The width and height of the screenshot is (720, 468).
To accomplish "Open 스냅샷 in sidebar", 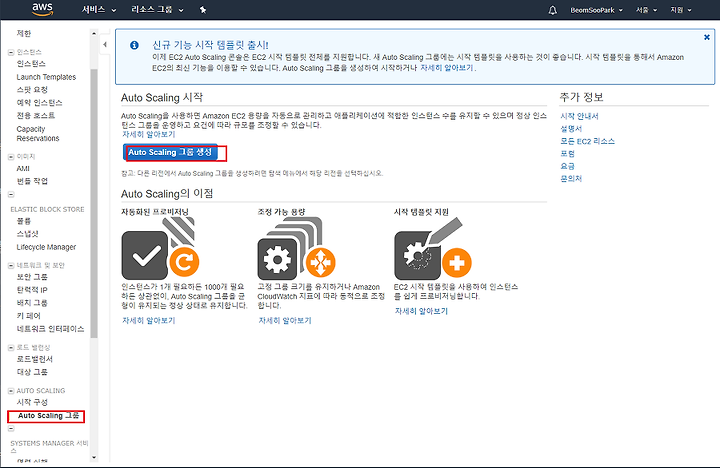I will click(x=27, y=234).
